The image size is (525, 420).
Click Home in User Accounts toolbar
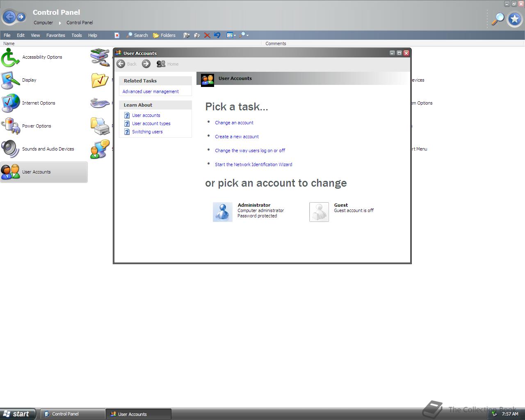click(x=167, y=64)
